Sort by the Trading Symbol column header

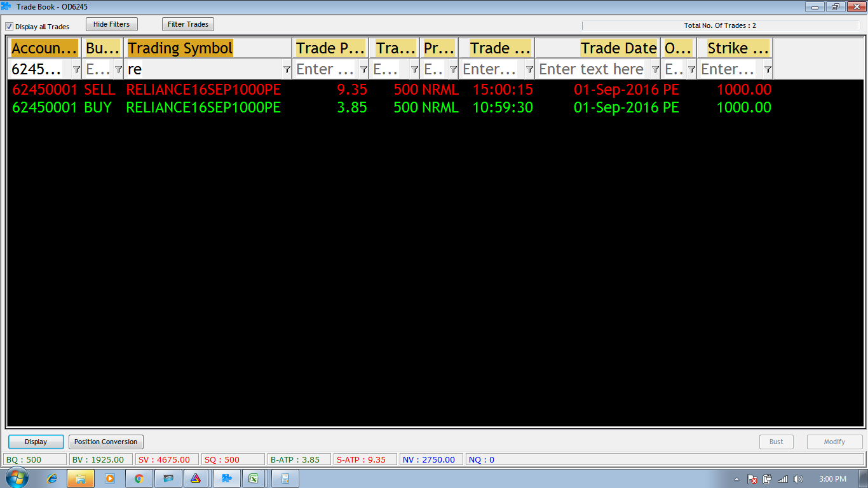tap(208, 48)
